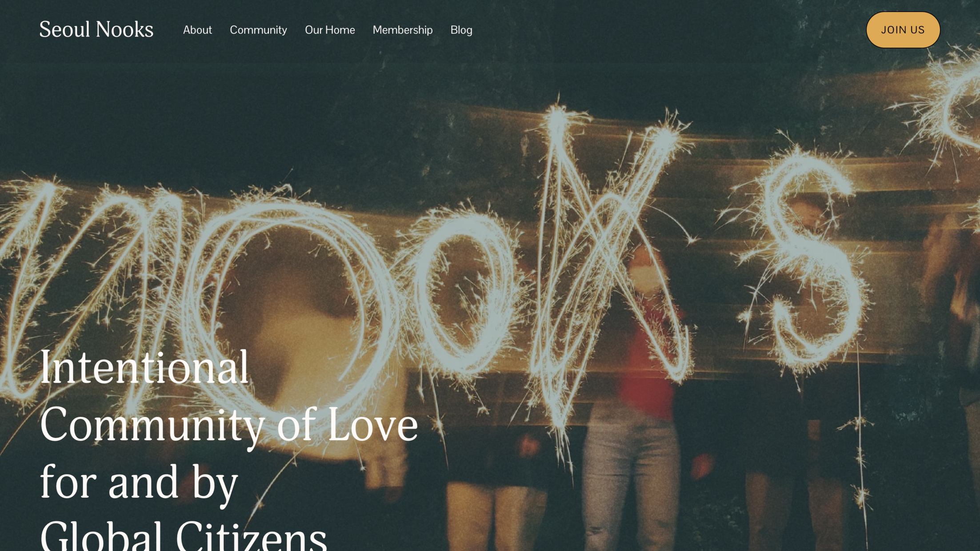980x551 pixels.
Task: Click the word Intentional in the headline
Action: point(144,367)
